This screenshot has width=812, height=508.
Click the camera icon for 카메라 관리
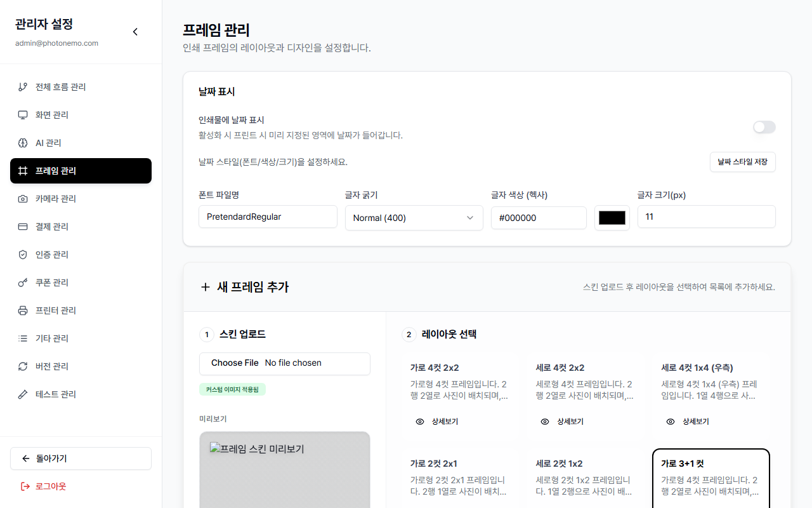click(23, 199)
